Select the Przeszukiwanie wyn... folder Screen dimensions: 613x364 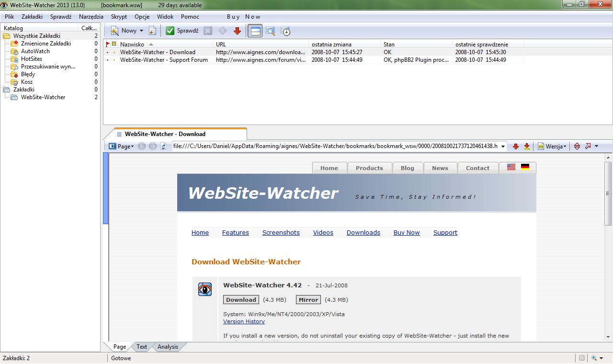tap(48, 67)
